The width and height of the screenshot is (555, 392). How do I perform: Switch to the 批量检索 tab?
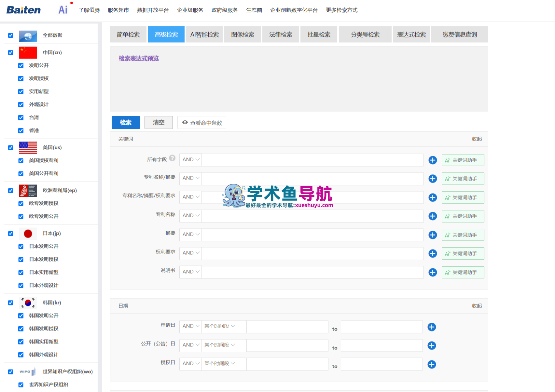pos(319,34)
